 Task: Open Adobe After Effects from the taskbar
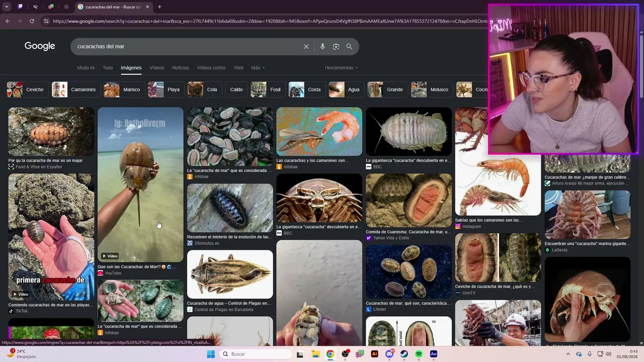pyautogui.click(x=434, y=354)
